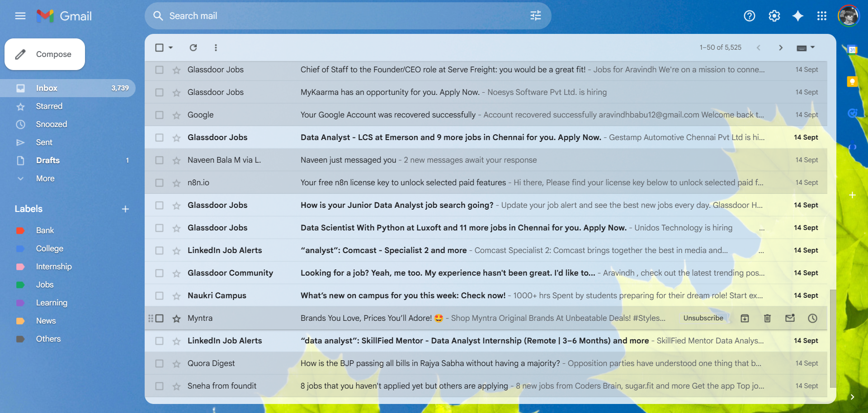Click Unsubscribe on the Myntra email

coord(703,318)
